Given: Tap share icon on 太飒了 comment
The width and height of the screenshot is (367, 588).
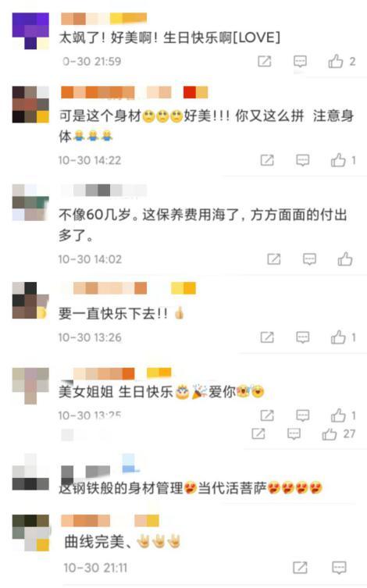Looking at the screenshot, I should pyautogui.click(x=264, y=61).
